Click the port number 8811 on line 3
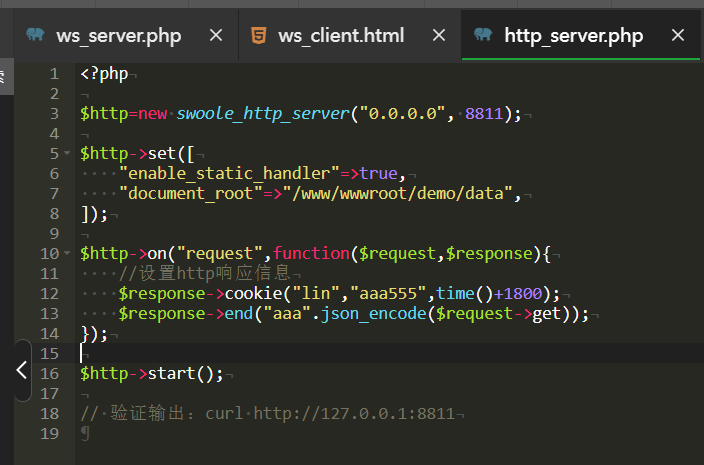The height and width of the screenshot is (465, 704). (x=484, y=114)
